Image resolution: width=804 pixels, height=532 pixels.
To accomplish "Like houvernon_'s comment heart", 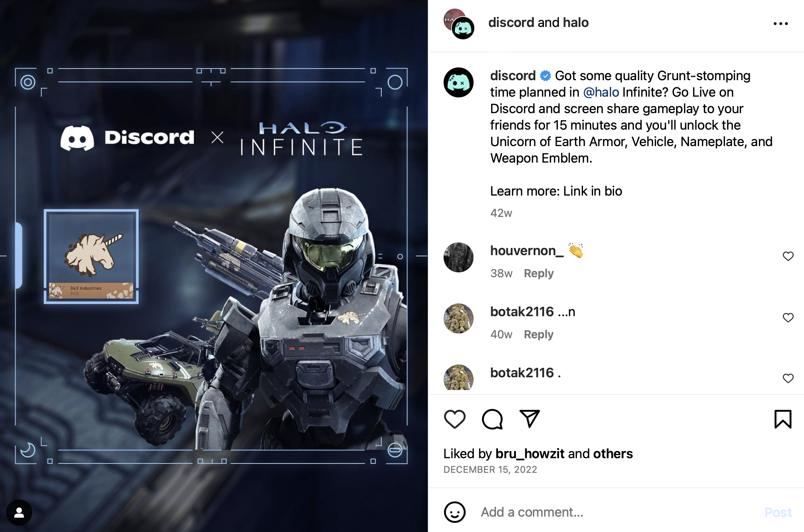I will point(788,256).
